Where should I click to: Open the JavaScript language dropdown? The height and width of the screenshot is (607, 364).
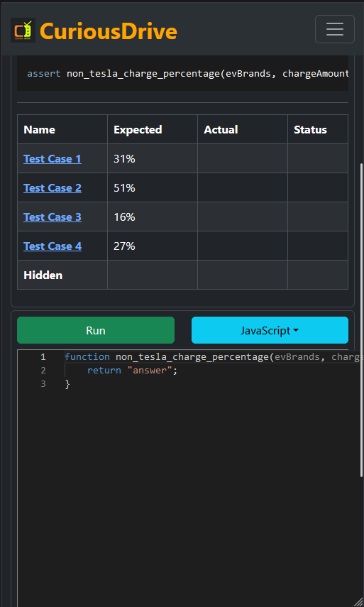pyautogui.click(x=270, y=330)
